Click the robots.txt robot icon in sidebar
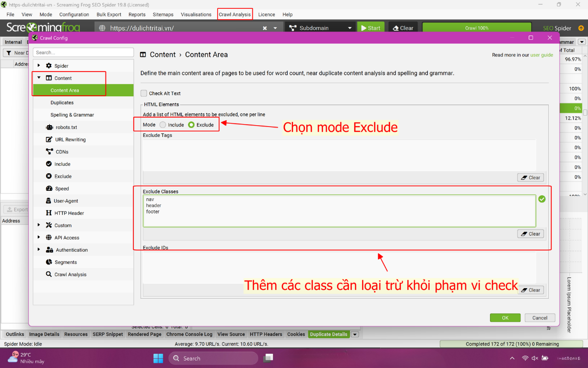Image resolution: width=588 pixels, height=368 pixels. (x=49, y=127)
